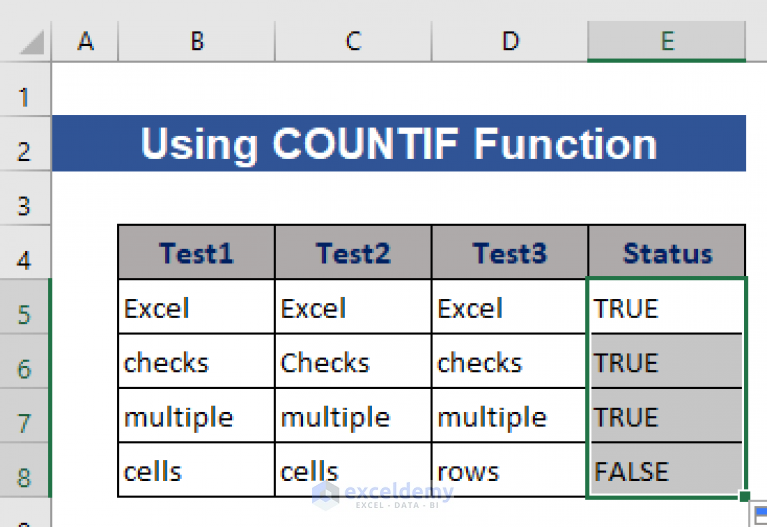This screenshot has width=767, height=527.
Task: Select 'Excel' cell under Test3
Action: 510,307
